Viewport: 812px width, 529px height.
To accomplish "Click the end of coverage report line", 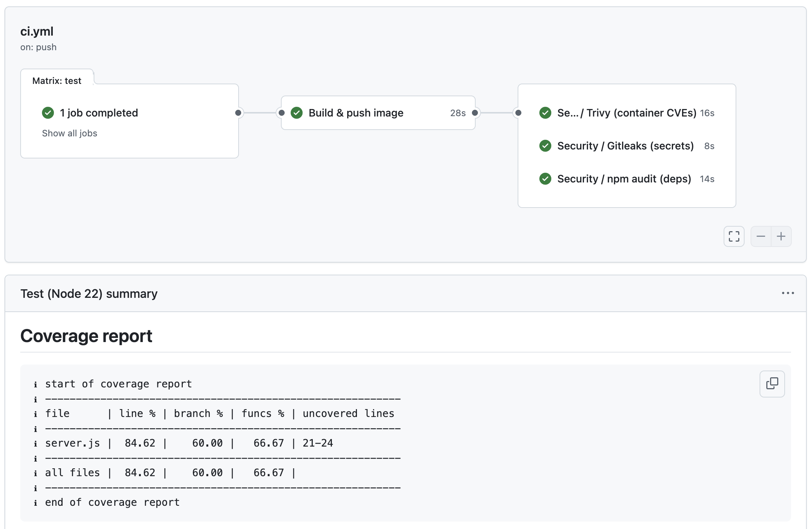I will coord(112,502).
